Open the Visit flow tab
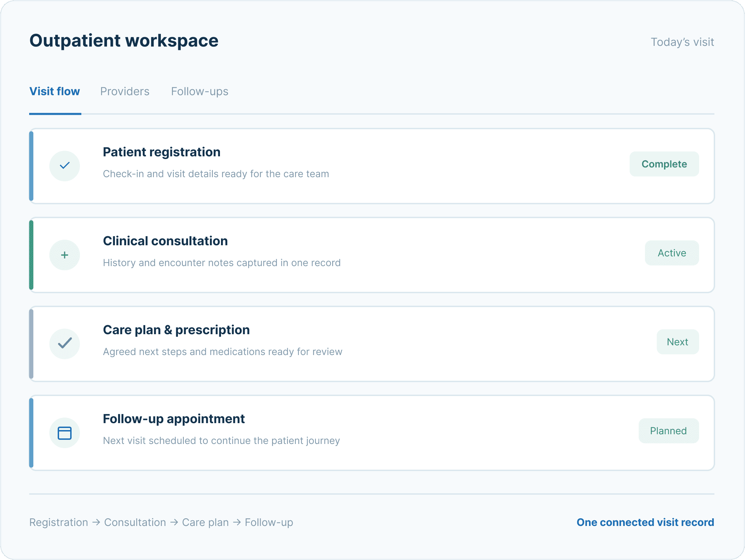The height and width of the screenshot is (560, 745). click(55, 91)
